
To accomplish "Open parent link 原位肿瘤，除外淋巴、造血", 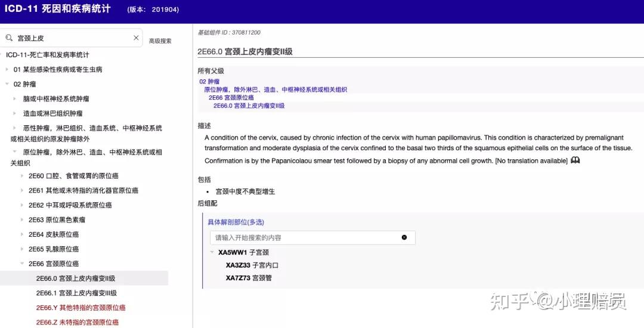I will pos(275,89).
